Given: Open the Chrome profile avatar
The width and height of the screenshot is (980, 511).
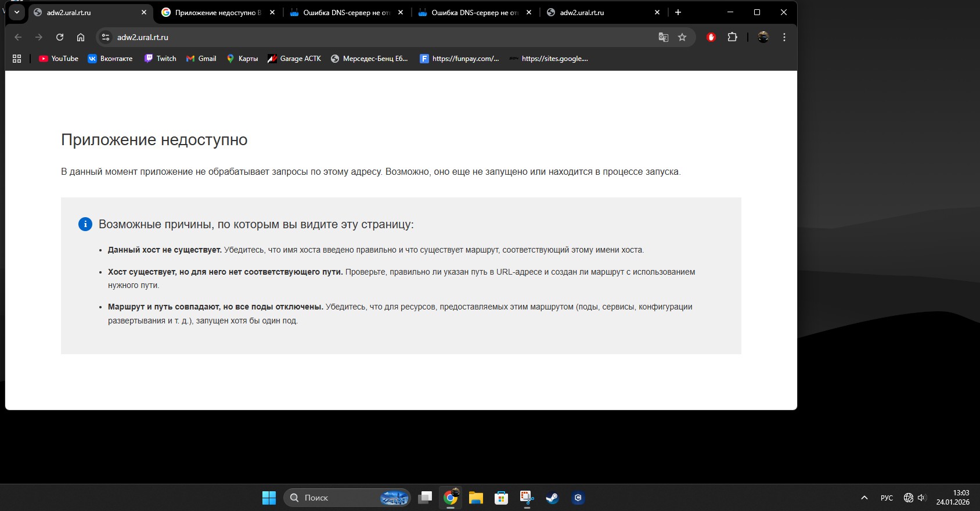Looking at the screenshot, I should (x=763, y=37).
